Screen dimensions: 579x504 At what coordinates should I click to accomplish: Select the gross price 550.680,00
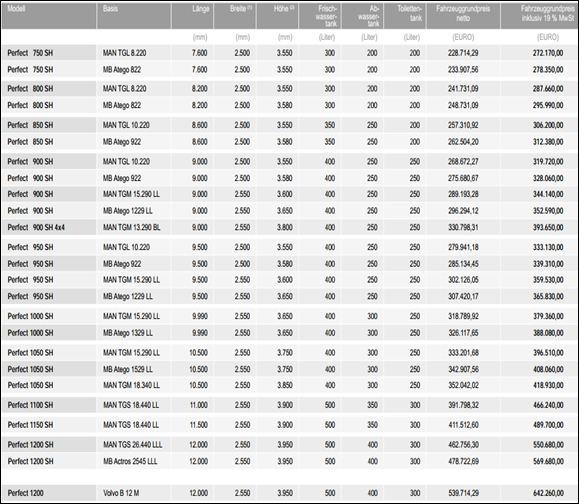point(548,445)
